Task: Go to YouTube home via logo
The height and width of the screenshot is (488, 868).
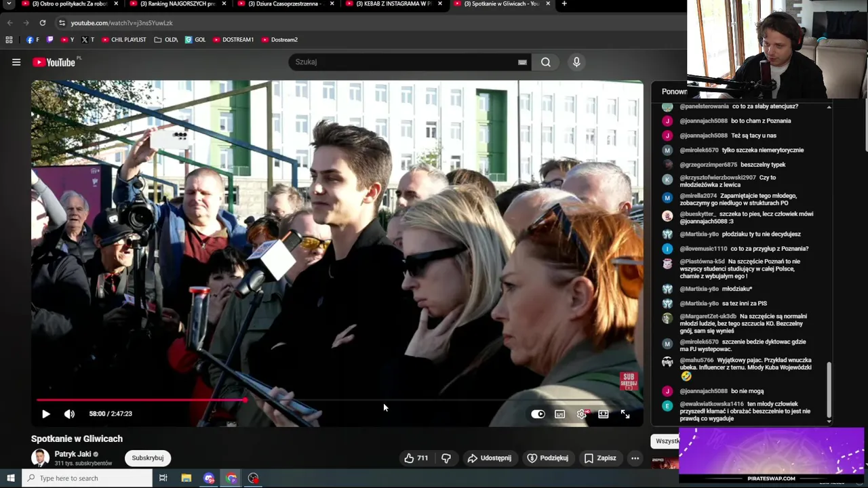Action: tap(54, 62)
